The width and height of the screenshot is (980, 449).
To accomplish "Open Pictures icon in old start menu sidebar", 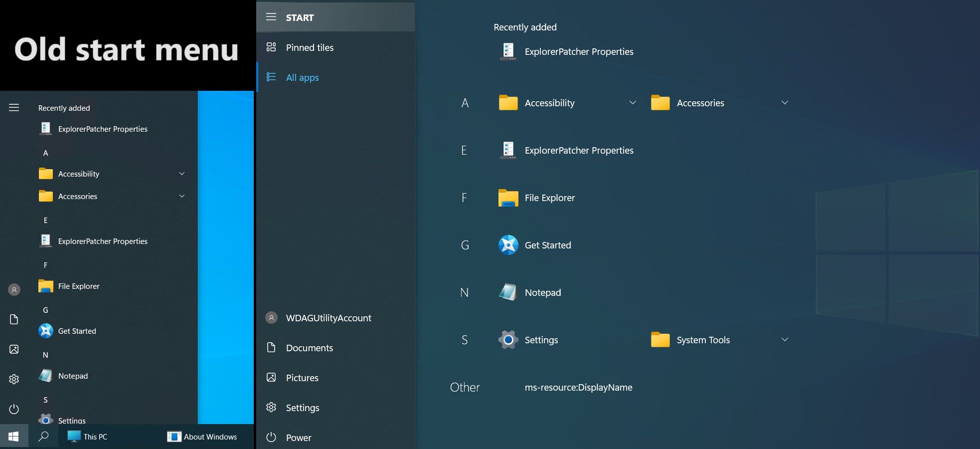I will [x=14, y=349].
